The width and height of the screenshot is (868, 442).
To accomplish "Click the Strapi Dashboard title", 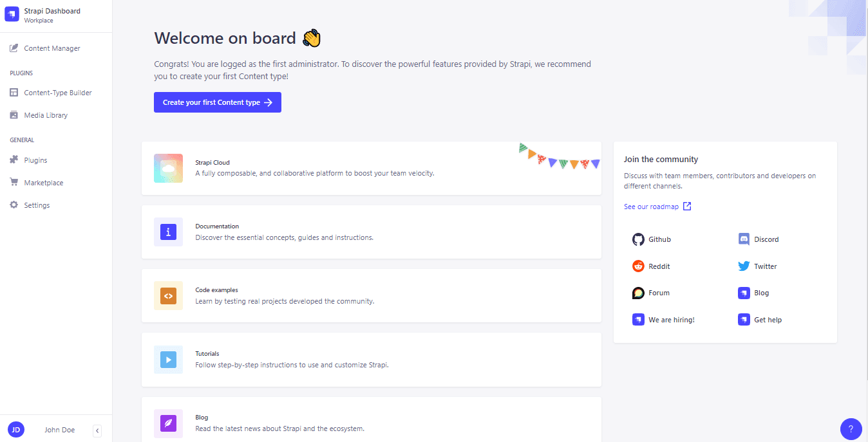I will pyautogui.click(x=52, y=11).
